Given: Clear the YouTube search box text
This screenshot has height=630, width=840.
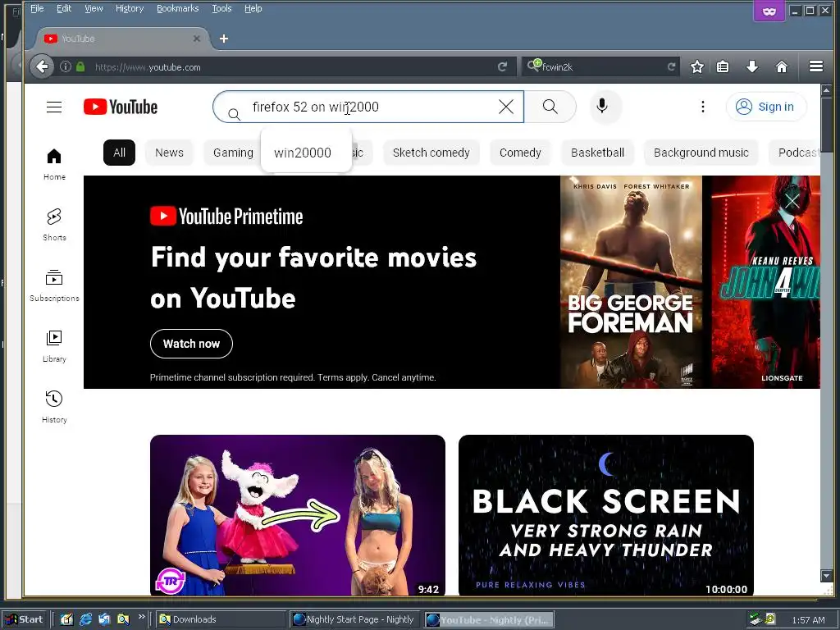Looking at the screenshot, I should 505,107.
